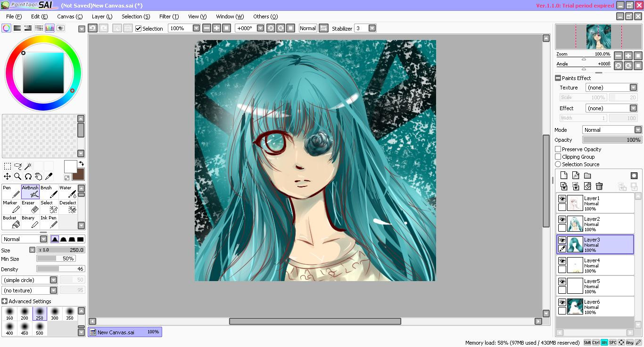This screenshot has width=644, height=347.
Task: Create a new layer folder
Action: click(587, 176)
